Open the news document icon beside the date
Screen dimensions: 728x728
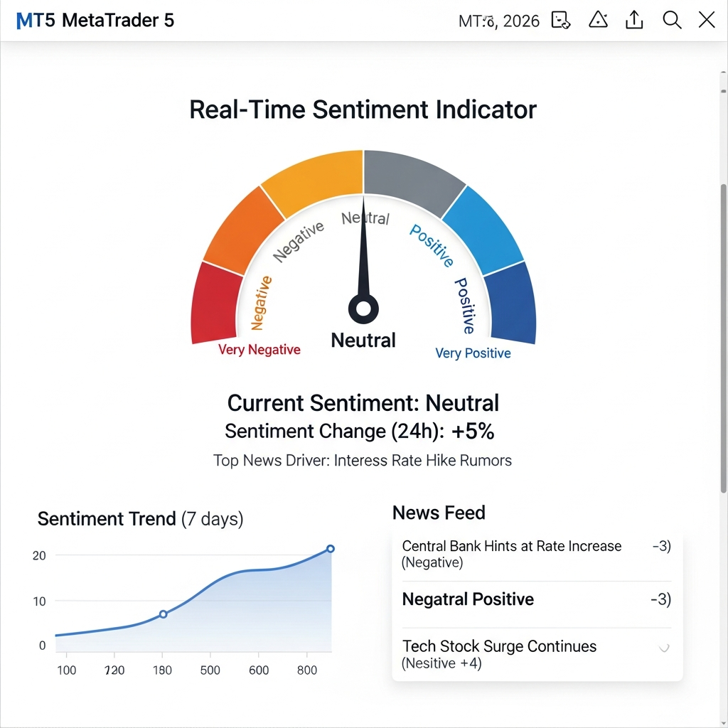(x=560, y=21)
